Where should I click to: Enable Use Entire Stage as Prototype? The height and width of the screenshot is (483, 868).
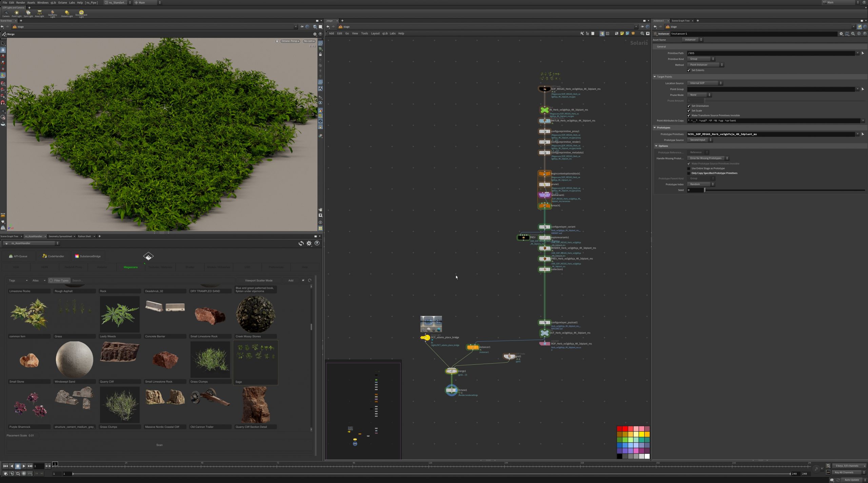(689, 168)
